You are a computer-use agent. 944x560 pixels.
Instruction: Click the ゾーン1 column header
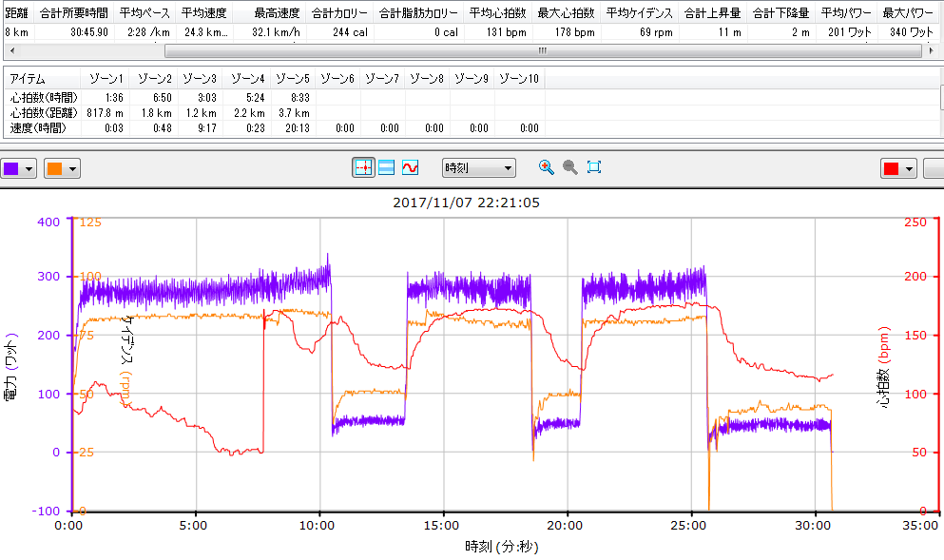(x=106, y=79)
